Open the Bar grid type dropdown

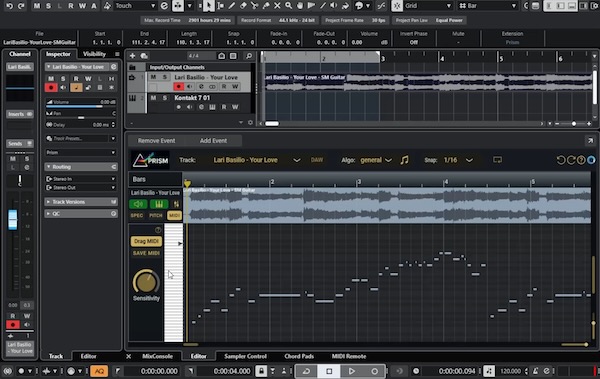(488, 6)
